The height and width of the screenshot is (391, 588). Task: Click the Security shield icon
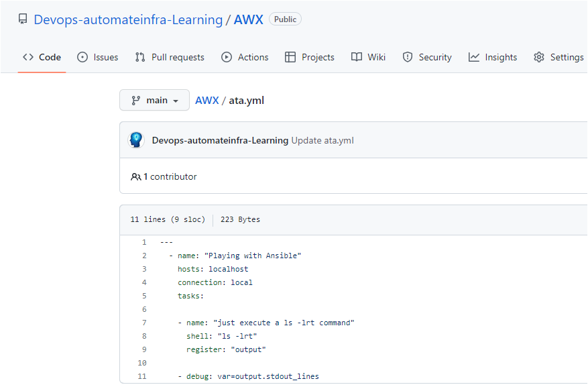click(408, 57)
